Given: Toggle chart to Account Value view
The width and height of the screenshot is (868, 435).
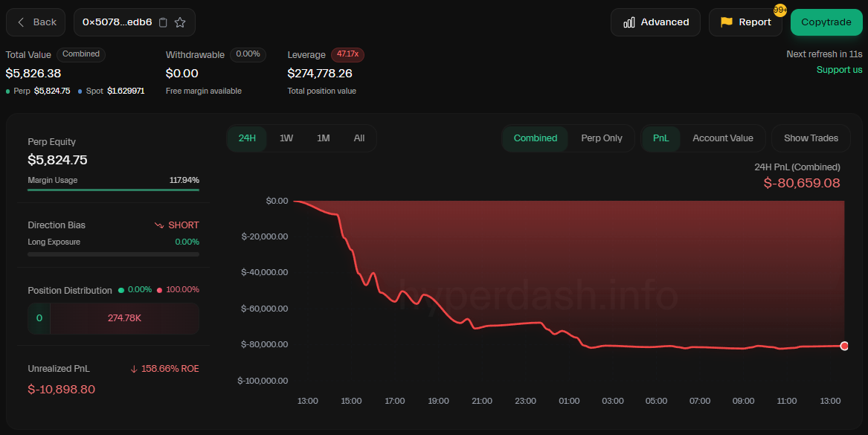Looking at the screenshot, I should pyautogui.click(x=722, y=138).
